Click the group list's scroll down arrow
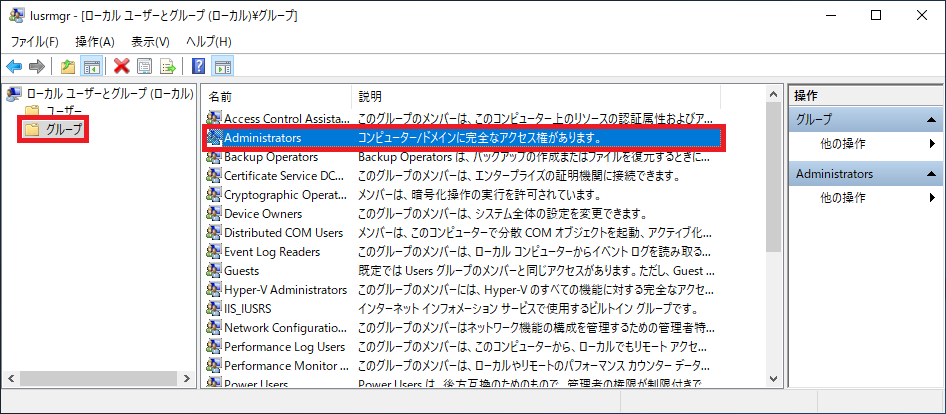946x414 pixels. pos(773,378)
